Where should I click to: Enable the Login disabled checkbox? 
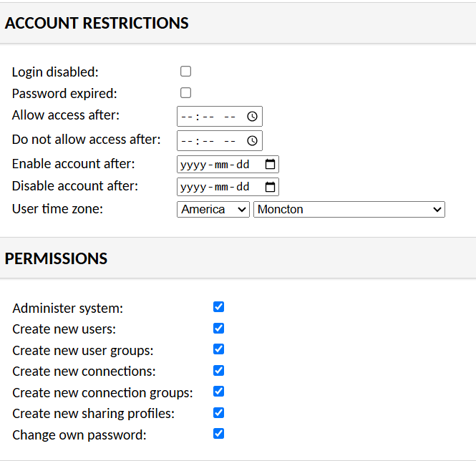[x=186, y=72]
